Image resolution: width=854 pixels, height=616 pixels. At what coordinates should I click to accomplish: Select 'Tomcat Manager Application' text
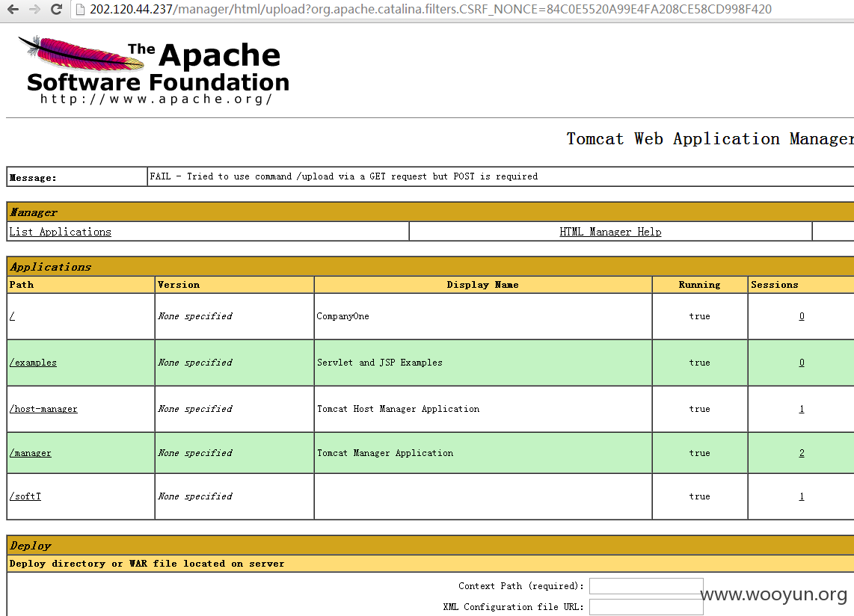point(385,452)
